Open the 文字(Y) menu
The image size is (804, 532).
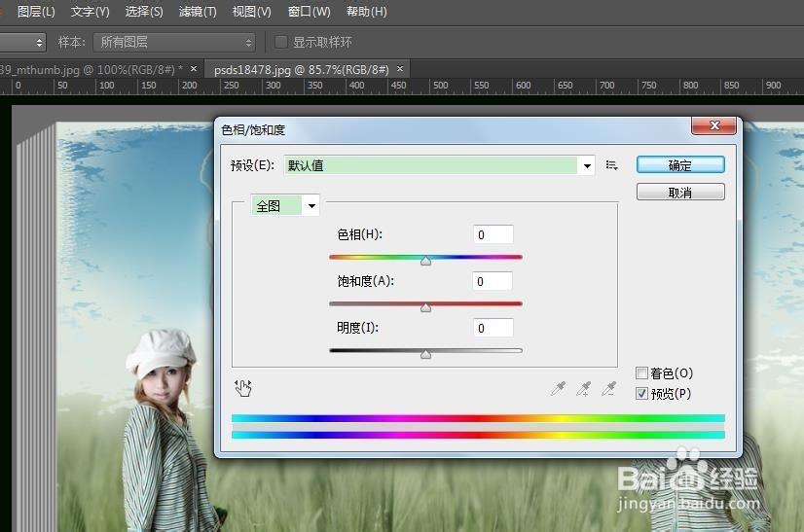click(90, 12)
